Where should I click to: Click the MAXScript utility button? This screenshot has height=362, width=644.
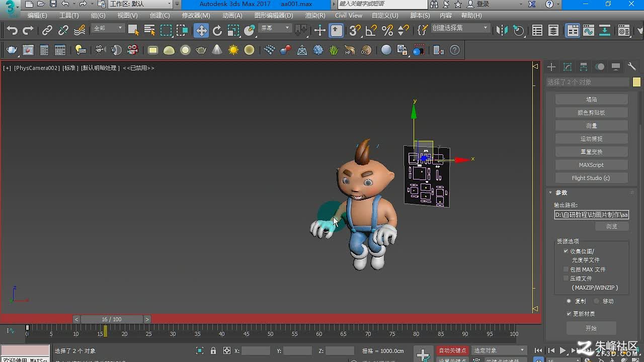[591, 165]
